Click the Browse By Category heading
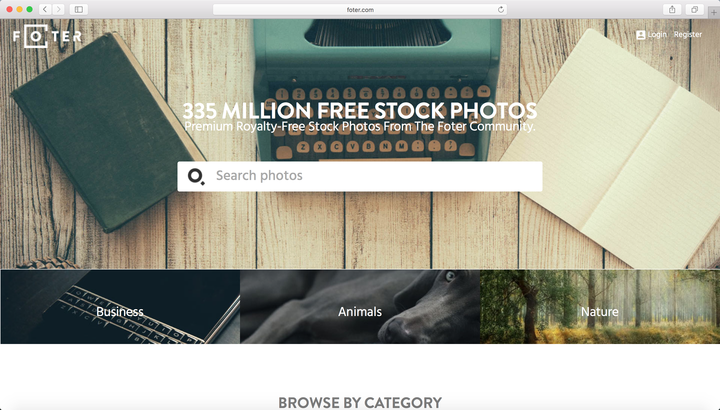The image size is (720, 410). click(360, 403)
